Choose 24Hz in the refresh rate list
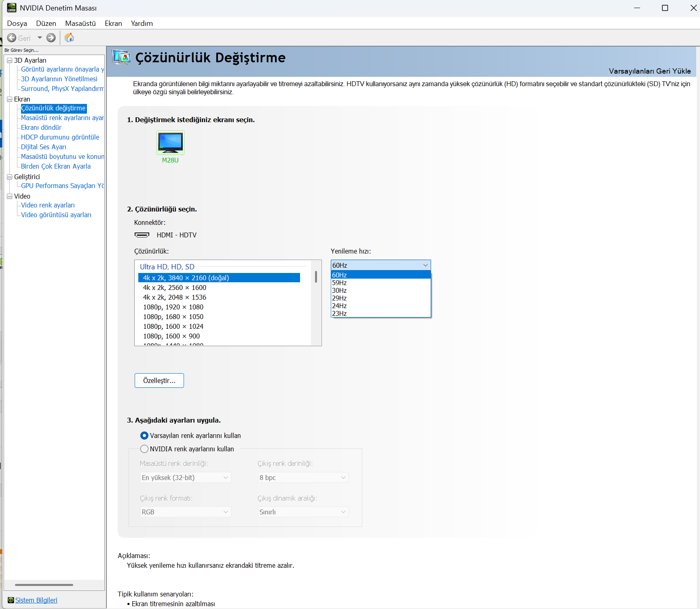Image resolution: width=700 pixels, height=609 pixels. tap(381, 306)
